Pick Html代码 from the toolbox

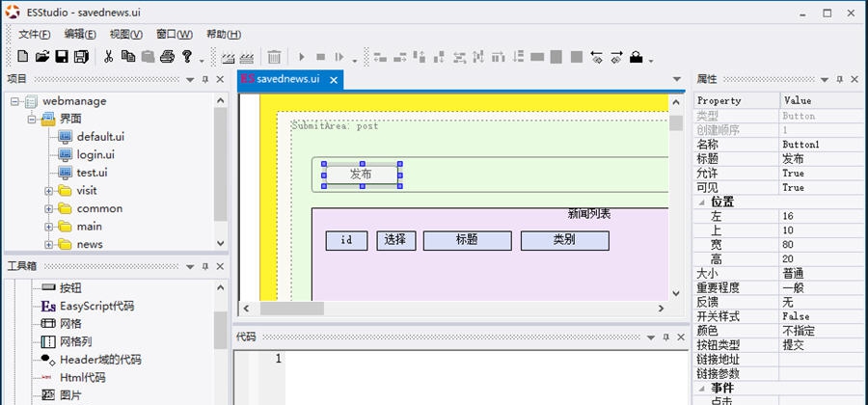click(x=83, y=377)
